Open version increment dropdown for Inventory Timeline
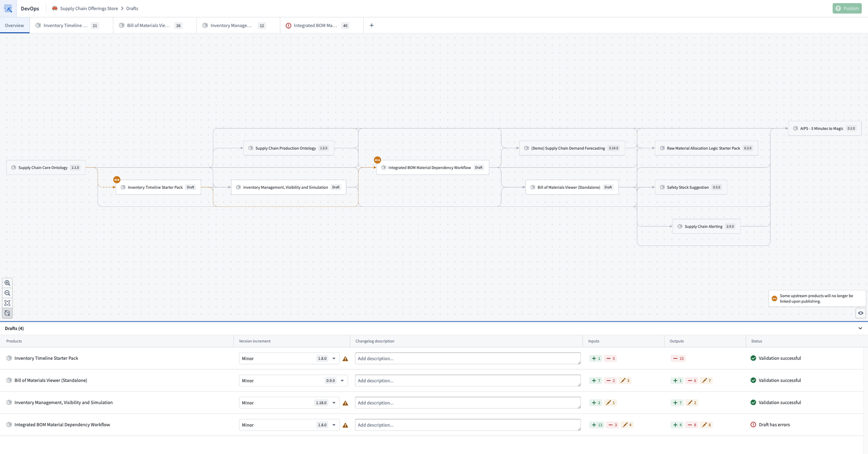Screen dimensions: 868x454 [x=289, y=359]
